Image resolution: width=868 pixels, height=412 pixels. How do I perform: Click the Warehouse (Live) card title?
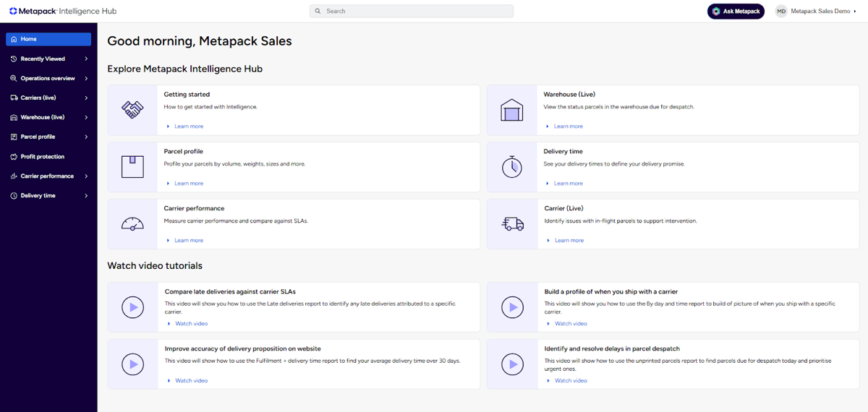point(569,94)
